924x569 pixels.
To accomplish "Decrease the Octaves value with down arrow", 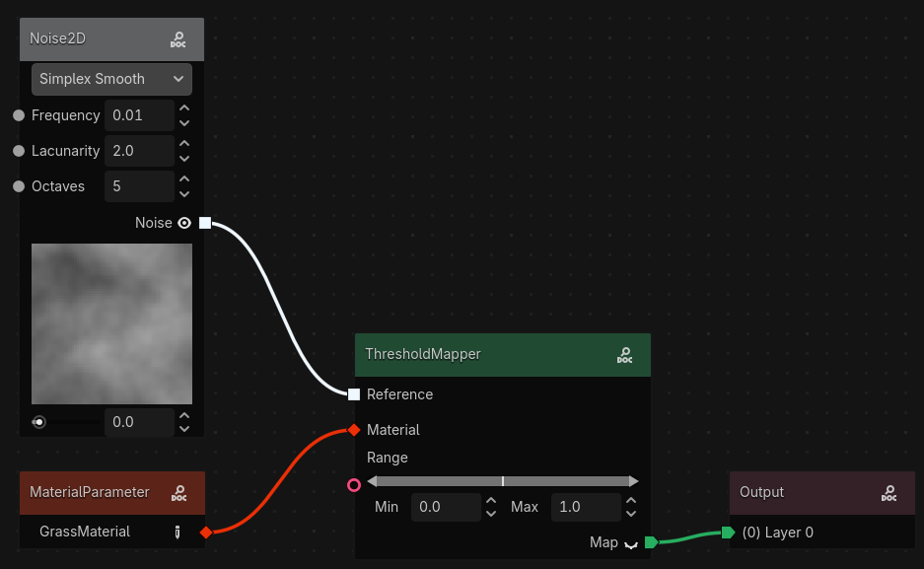I will click(184, 194).
